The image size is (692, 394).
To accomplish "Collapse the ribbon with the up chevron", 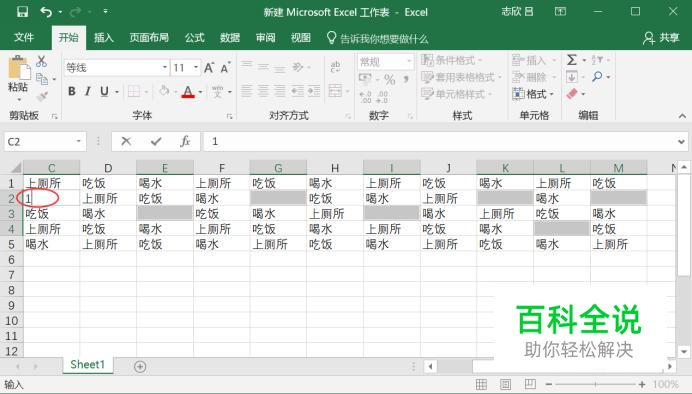I will (682, 116).
